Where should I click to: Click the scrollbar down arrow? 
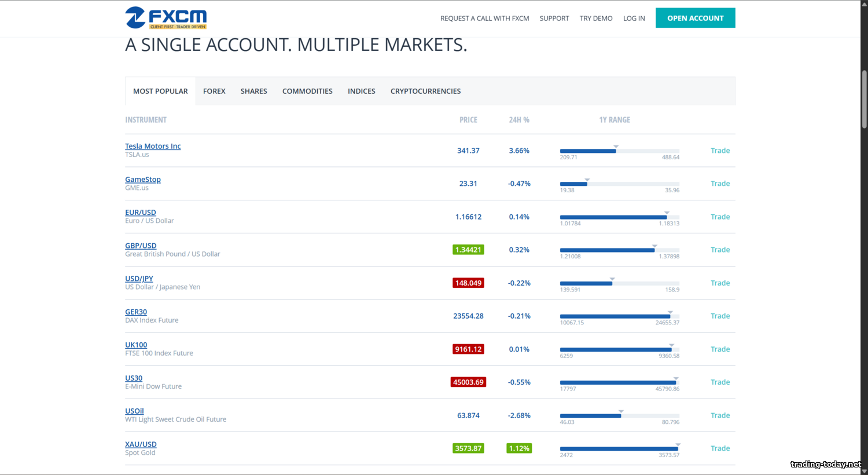864,471
